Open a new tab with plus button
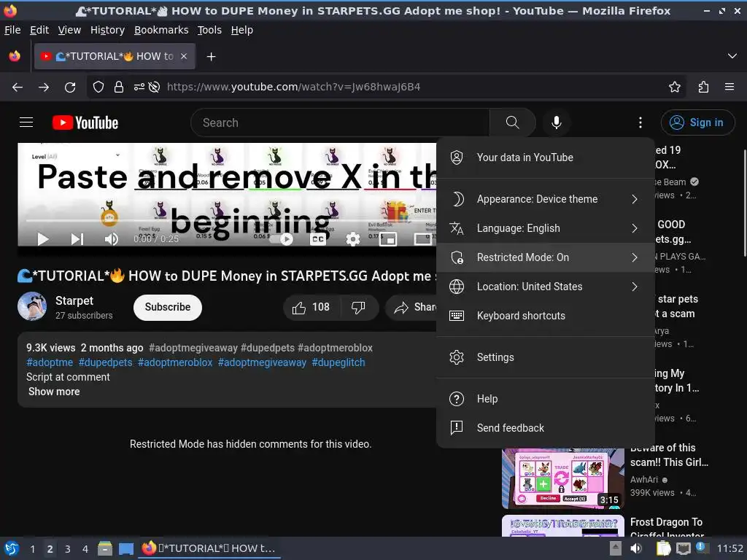The width and height of the screenshot is (747, 560). click(211, 57)
